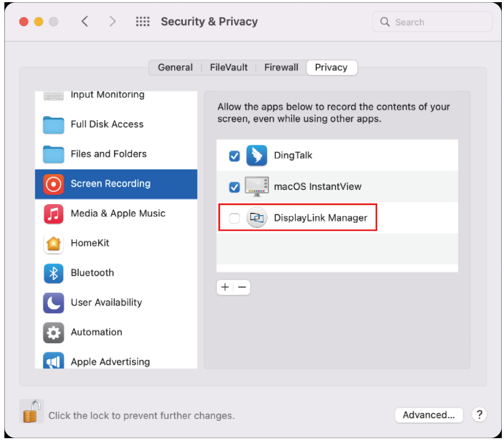Open the show-all grid icon
The height and width of the screenshot is (442, 504).
pos(143,22)
